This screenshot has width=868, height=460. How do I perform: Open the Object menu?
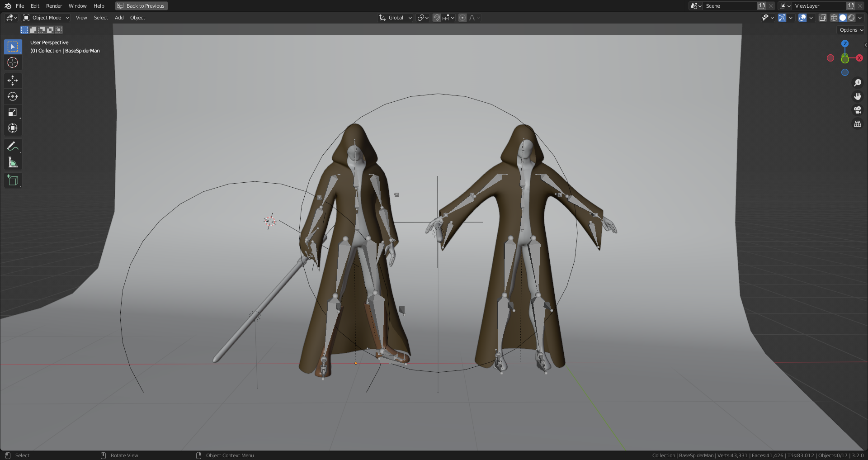(x=137, y=18)
